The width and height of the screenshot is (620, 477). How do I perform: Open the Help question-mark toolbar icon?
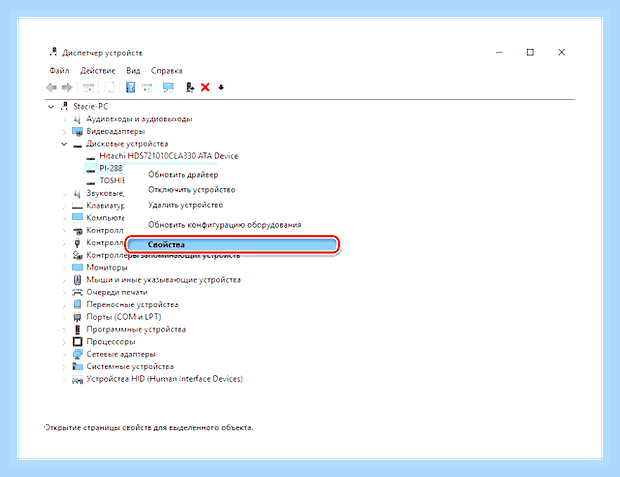click(x=130, y=87)
